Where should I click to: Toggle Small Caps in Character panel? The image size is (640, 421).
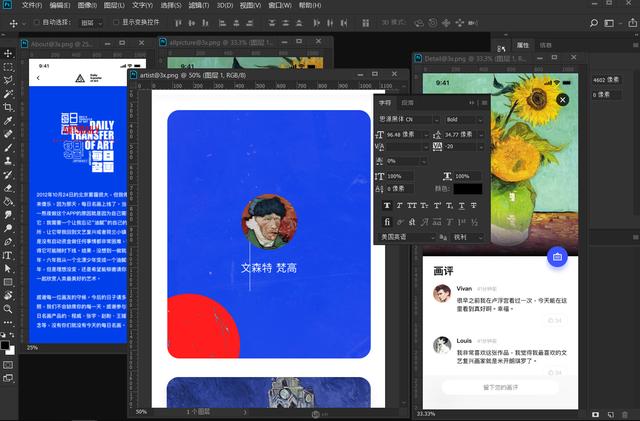tap(424, 205)
